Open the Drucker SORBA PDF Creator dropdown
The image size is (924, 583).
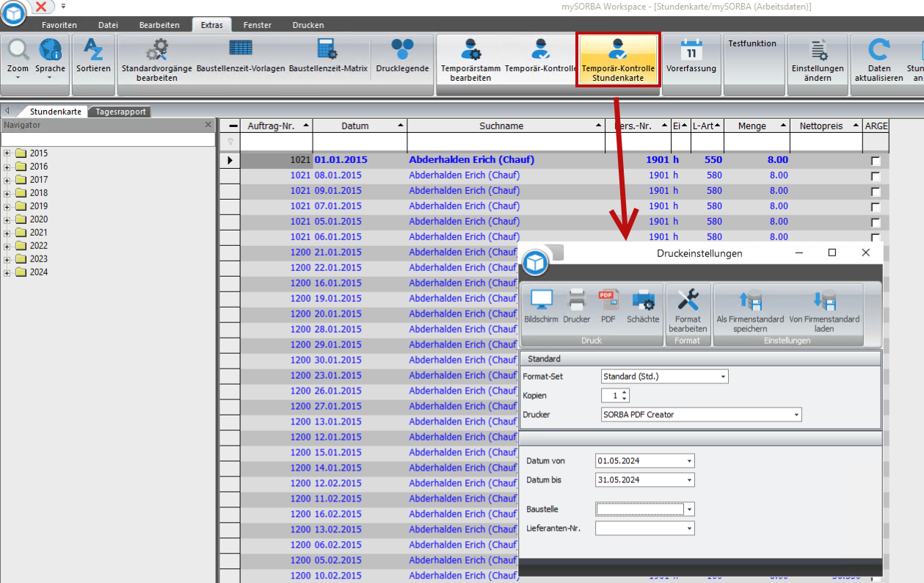[796, 415]
